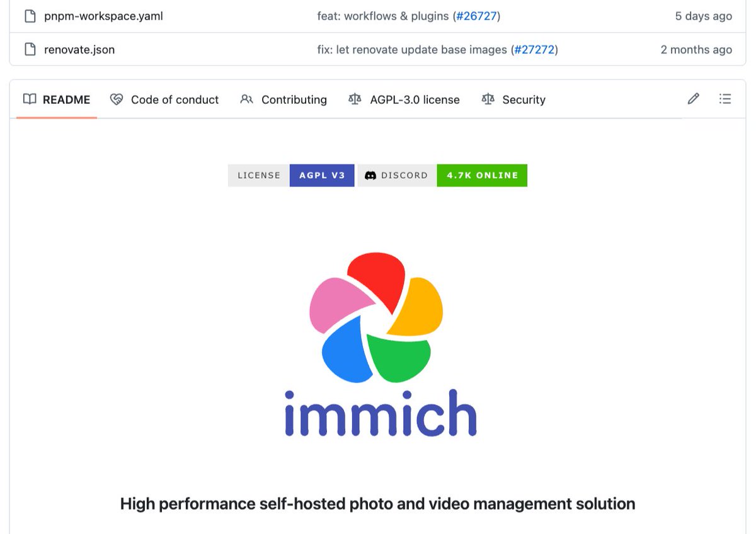756x534 pixels.
Task: Switch to the Contributing tab
Action: tap(283, 99)
